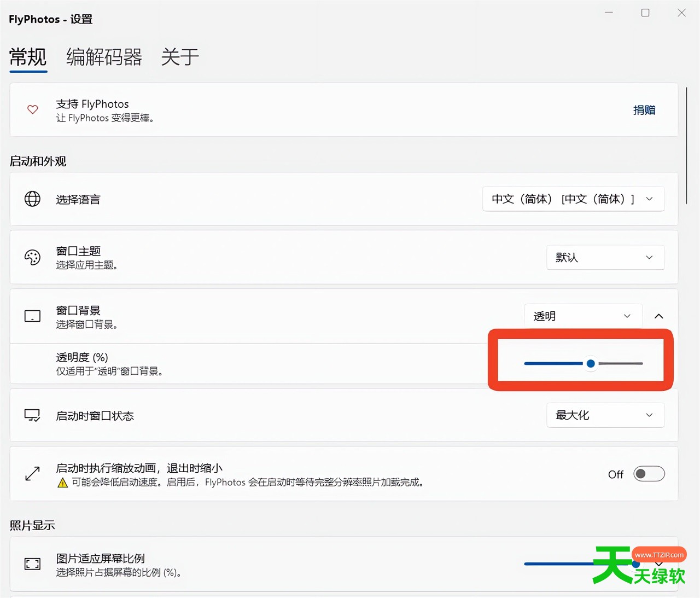Click the 选择应用主题 description text
The image size is (700, 598).
[x=87, y=265]
